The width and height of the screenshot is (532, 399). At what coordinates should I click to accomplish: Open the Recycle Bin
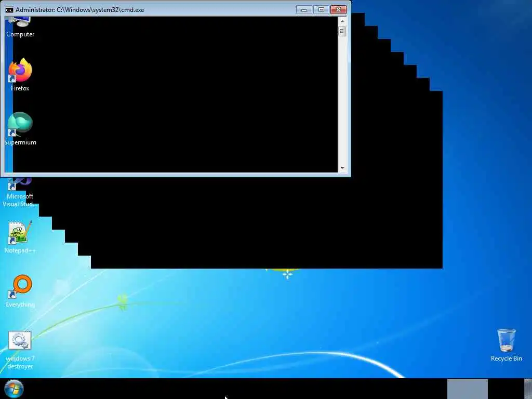pos(506,345)
